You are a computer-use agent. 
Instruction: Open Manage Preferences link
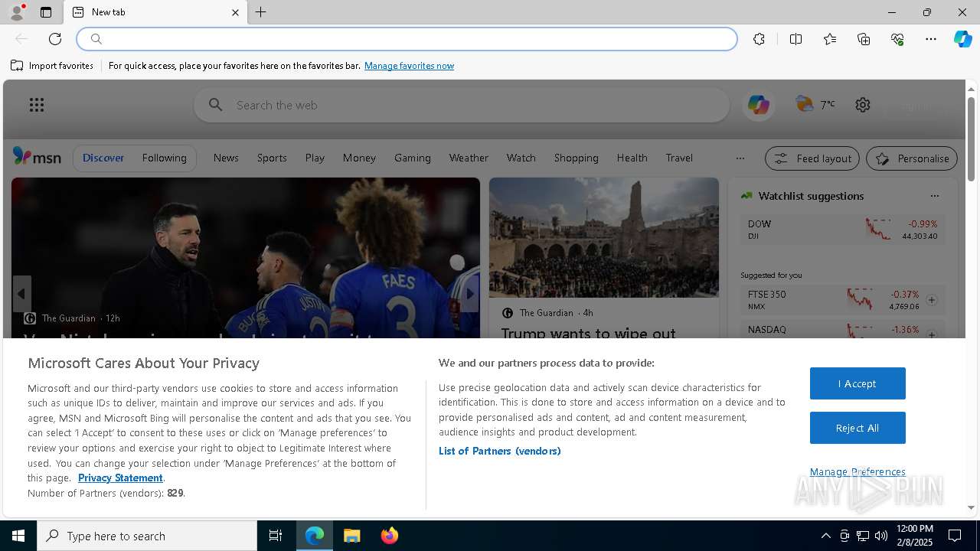pos(857,471)
